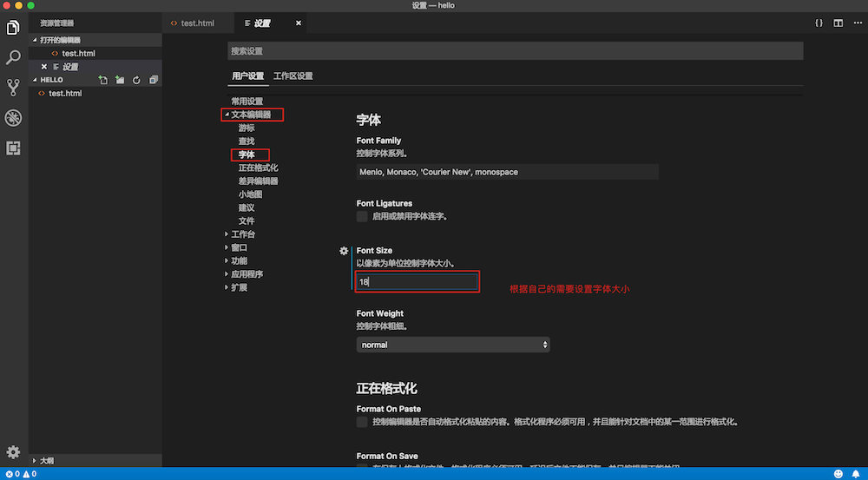This screenshot has width=868, height=480.
Task: Click the gear icon beside Font Size
Action: click(344, 251)
